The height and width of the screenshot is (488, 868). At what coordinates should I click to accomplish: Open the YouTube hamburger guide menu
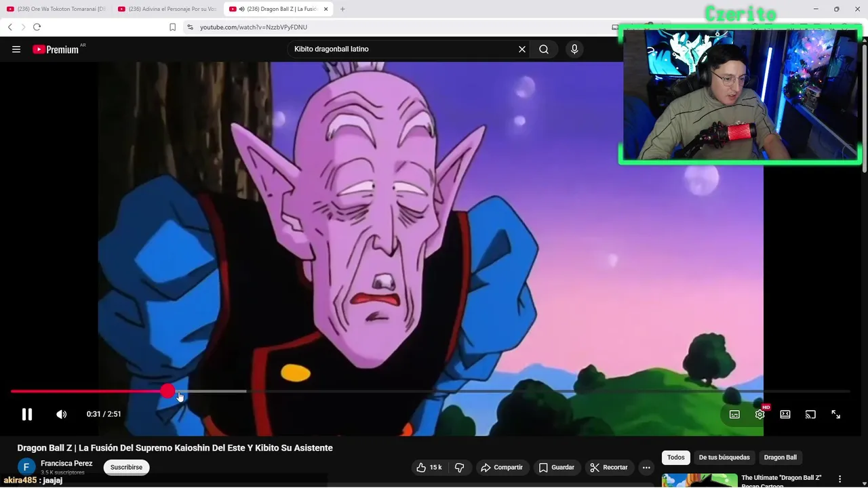point(16,49)
